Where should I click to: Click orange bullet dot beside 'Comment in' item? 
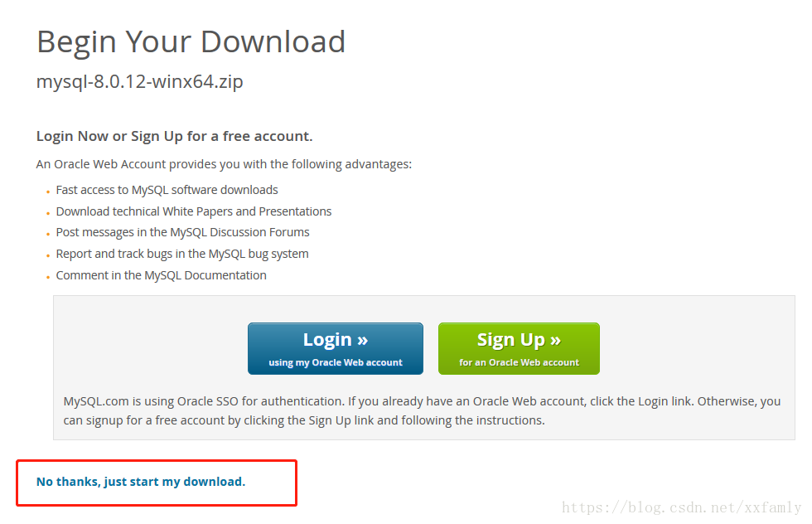pos(48,277)
